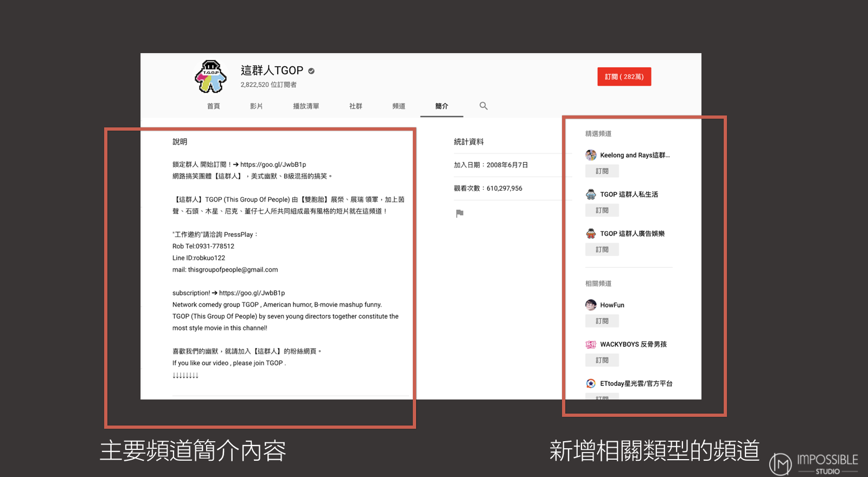Subscribe to TGOP 這群人私生活
This screenshot has height=477, width=868.
click(x=602, y=210)
